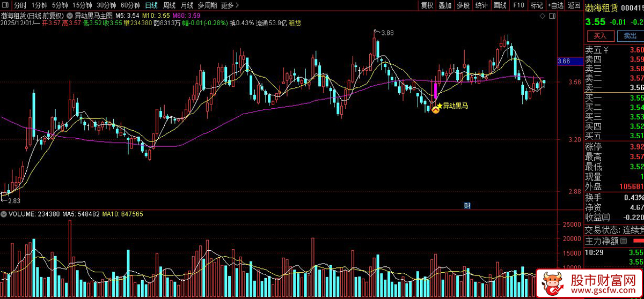
Task: Click the 买一 order row
Action: pyautogui.click(x=614, y=98)
